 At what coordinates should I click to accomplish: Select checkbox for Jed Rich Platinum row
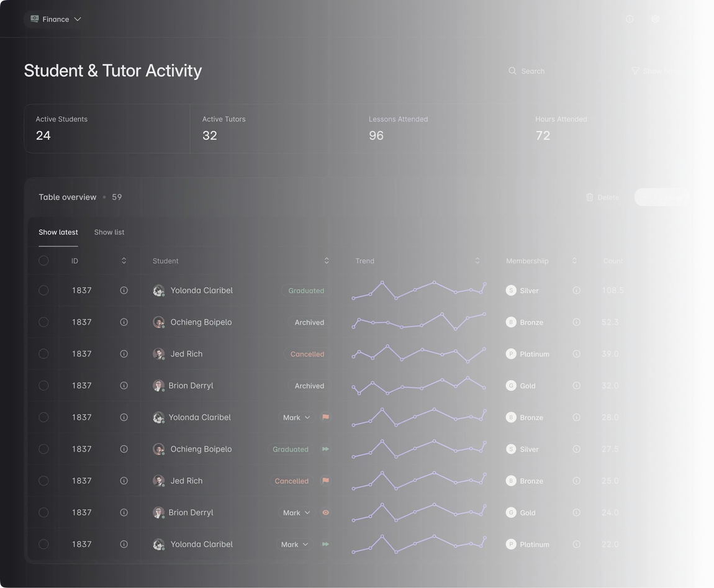tap(43, 354)
